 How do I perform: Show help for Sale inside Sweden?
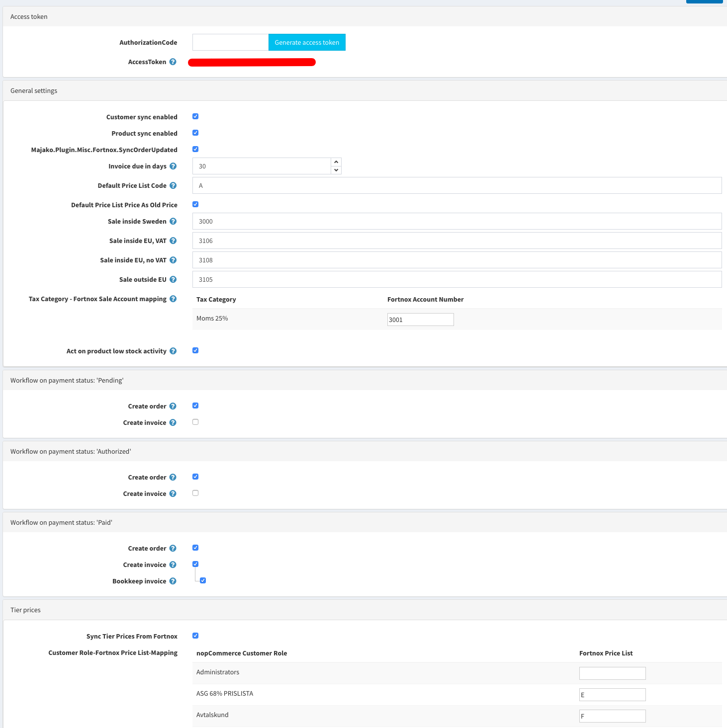point(173,221)
